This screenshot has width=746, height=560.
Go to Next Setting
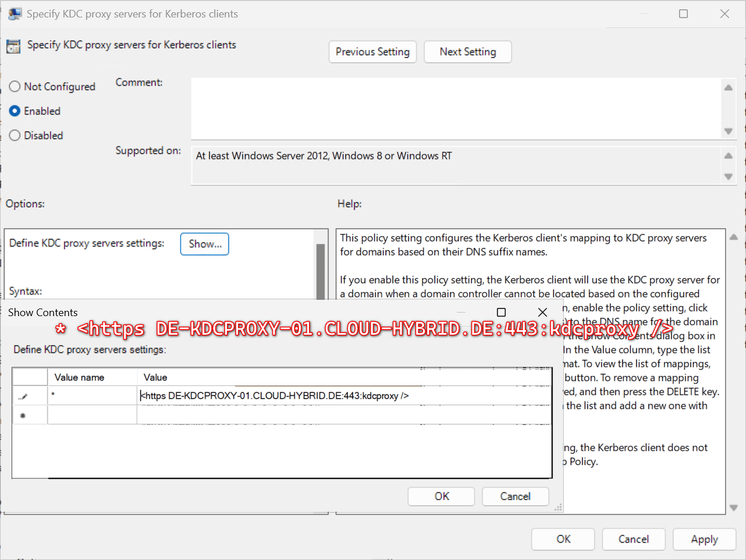[468, 52]
